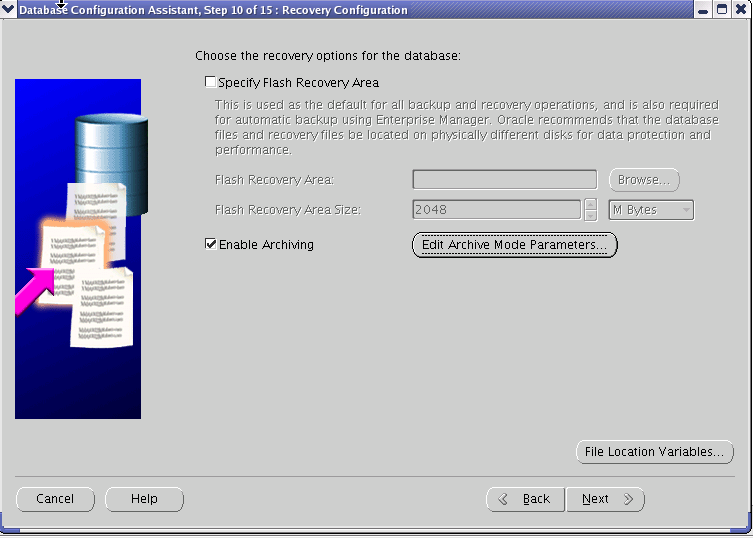Maximize the Database Configuration Assistant window

click(x=722, y=10)
